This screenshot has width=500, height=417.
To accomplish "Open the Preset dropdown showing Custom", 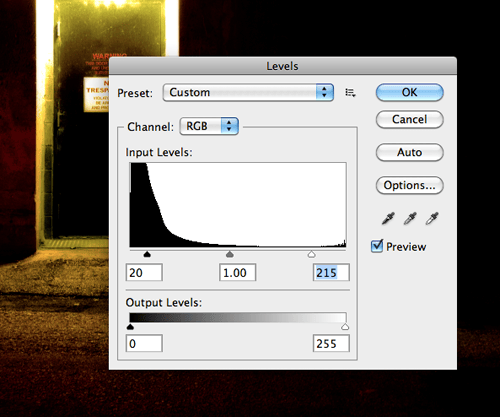I will [248, 92].
